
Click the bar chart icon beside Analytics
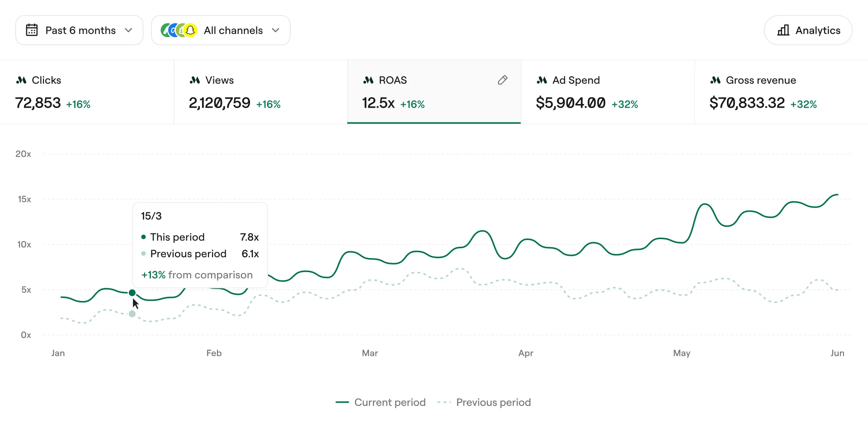783,30
